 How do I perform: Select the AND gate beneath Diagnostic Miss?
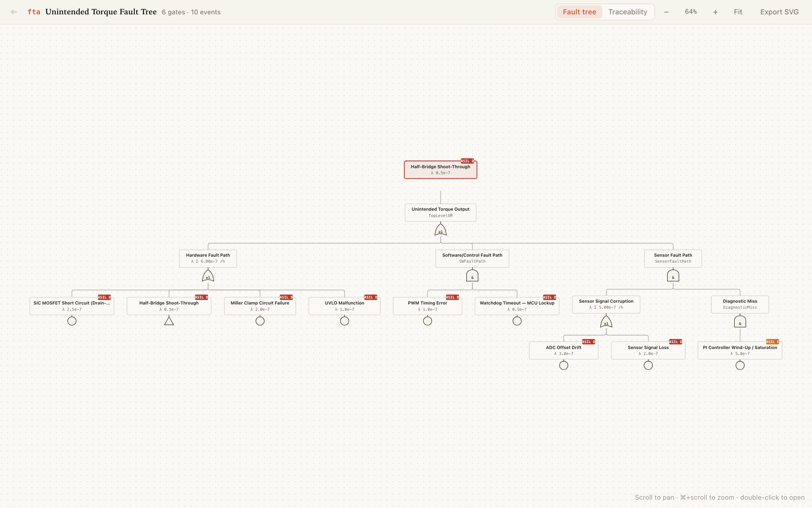click(740, 322)
